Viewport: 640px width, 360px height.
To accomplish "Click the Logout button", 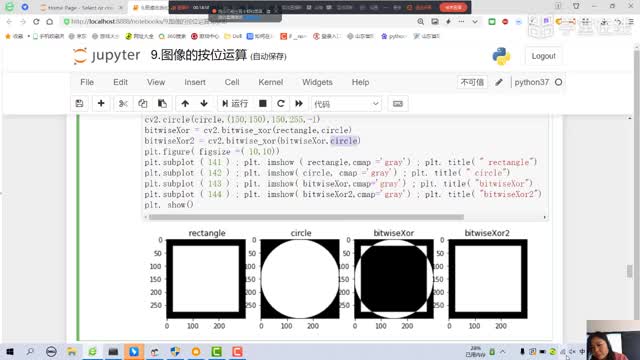I will coord(543,56).
